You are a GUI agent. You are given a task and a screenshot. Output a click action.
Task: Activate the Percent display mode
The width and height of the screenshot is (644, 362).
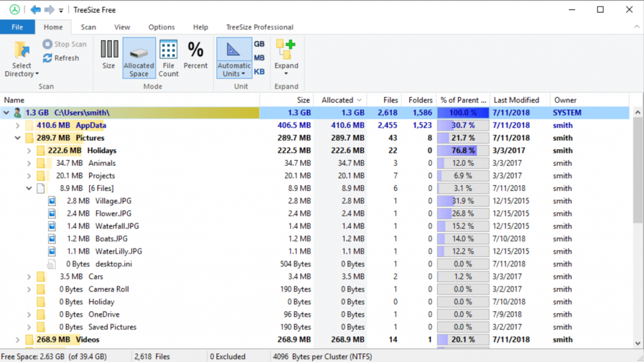196,57
